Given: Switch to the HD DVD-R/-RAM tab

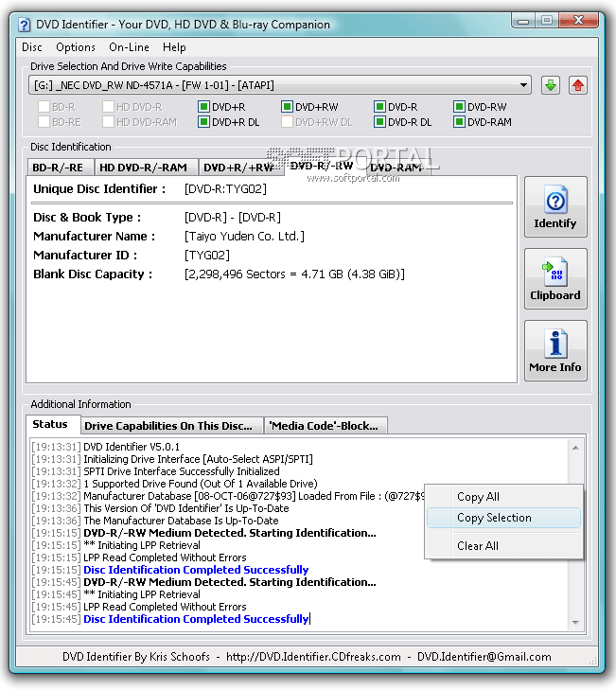Looking at the screenshot, I should [x=146, y=168].
